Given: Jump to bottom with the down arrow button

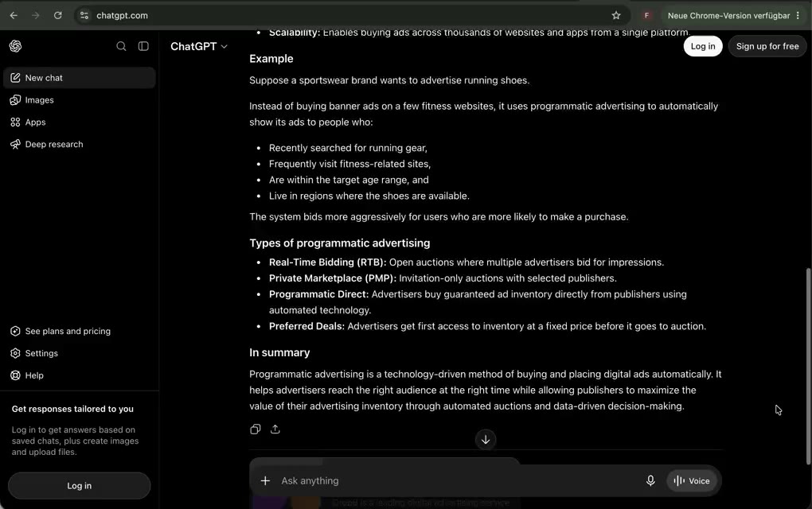Looking at the screenshot, I should pyautogui.click(x=486, y=440).
